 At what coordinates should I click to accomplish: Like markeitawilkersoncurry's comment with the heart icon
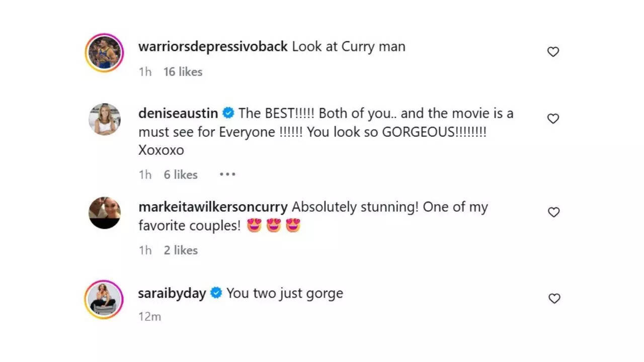point(553,212)
